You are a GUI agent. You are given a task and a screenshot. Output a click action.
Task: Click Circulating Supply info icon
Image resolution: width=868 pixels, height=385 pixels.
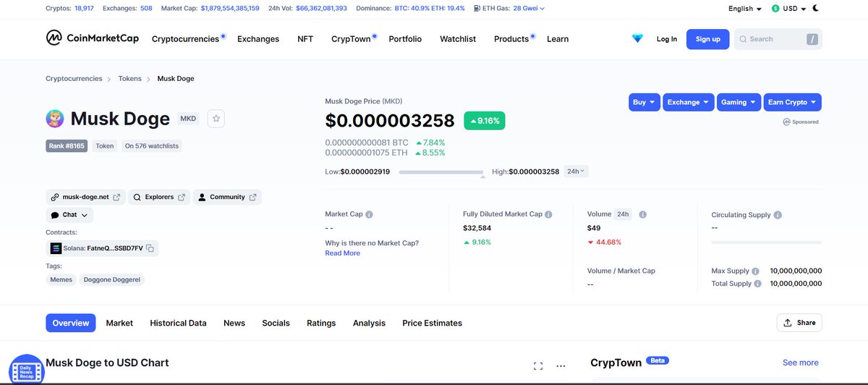click(778, 216)
